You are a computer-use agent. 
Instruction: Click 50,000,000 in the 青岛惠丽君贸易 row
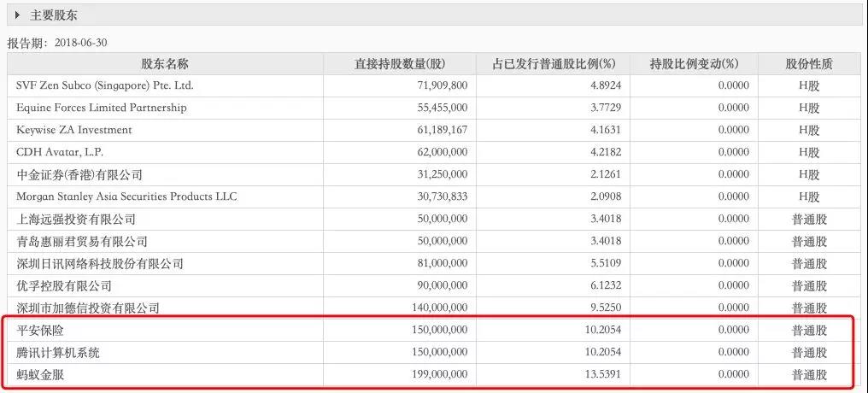pos(443,241)
